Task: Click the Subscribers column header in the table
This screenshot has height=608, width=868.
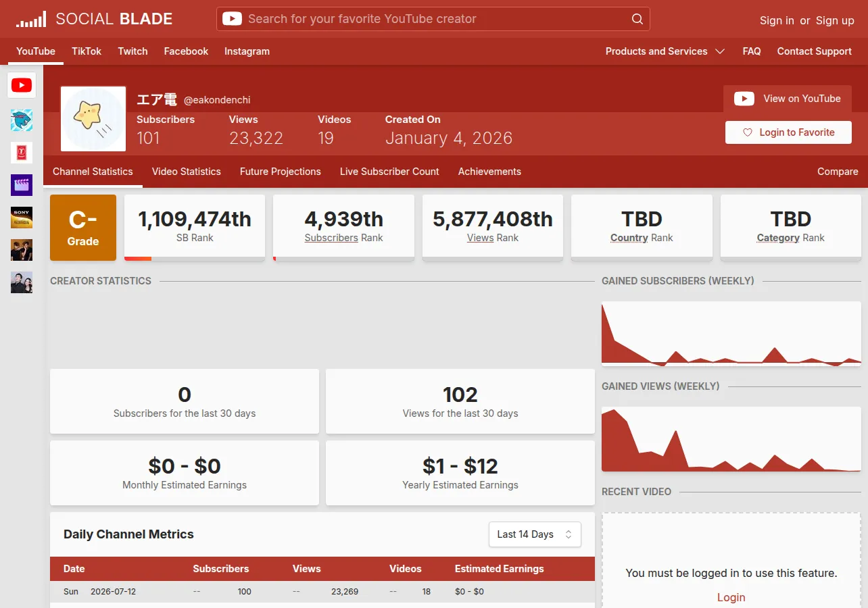Action: point(221,569)
